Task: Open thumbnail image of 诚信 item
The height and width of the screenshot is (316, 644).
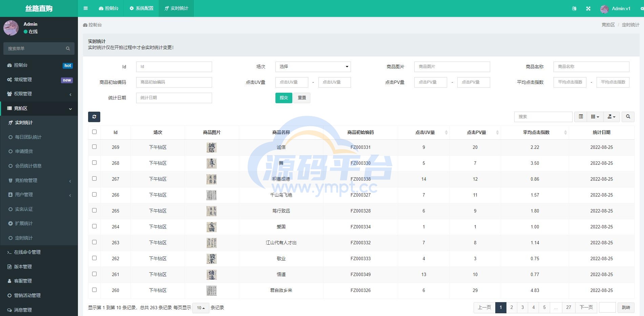Action: click(212, 148)
